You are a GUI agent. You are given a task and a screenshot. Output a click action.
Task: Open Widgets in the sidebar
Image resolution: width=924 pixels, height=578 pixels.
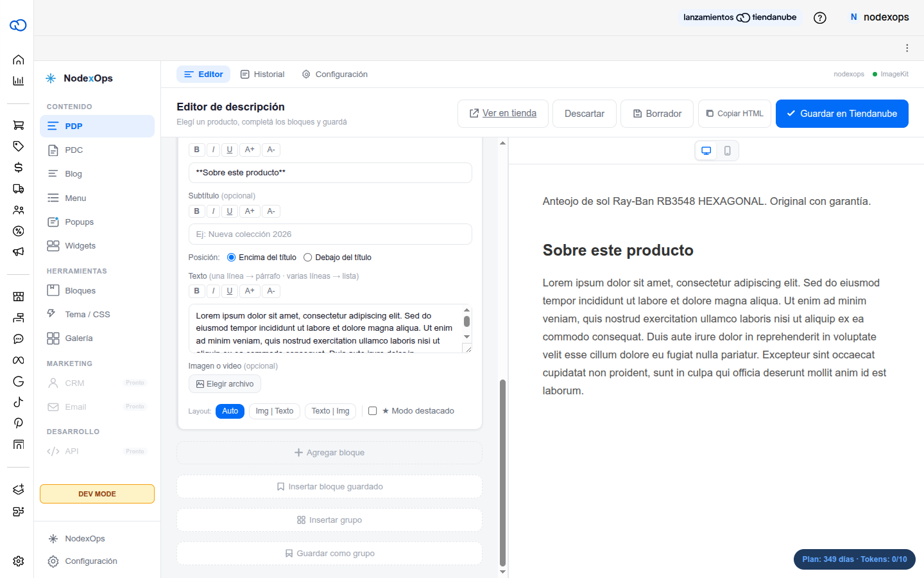(97, 246)
